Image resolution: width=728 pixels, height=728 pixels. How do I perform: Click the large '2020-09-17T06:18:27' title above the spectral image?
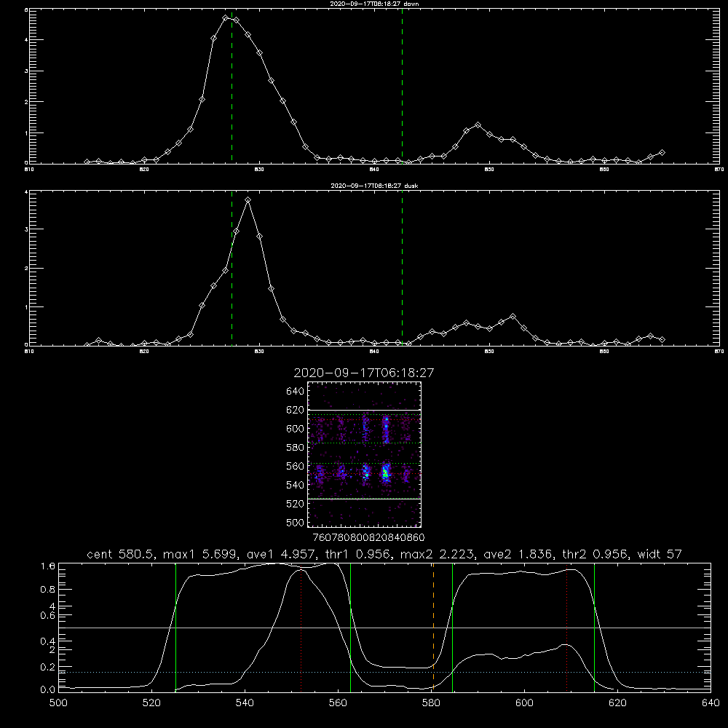pos(364,373)
